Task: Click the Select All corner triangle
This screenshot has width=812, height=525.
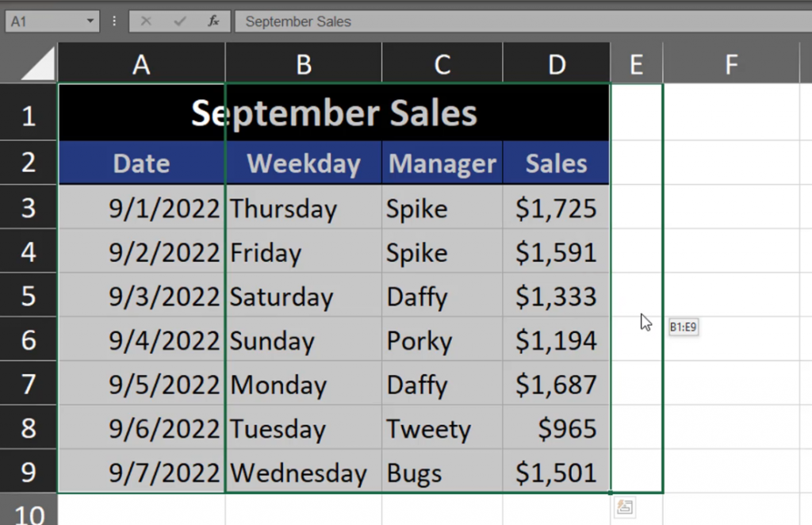Action: pyautogui.click(x=39, y=64)
